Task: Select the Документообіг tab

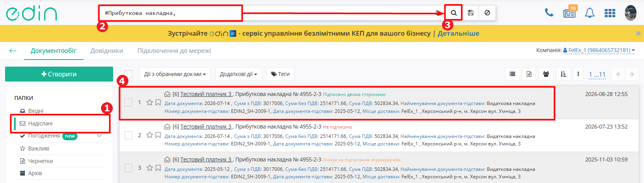Action: tap(54, 51)
